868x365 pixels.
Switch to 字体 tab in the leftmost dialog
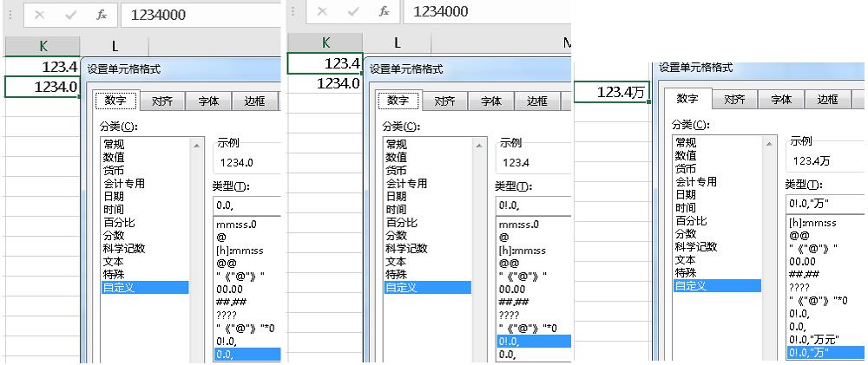[x=208, y=101]
